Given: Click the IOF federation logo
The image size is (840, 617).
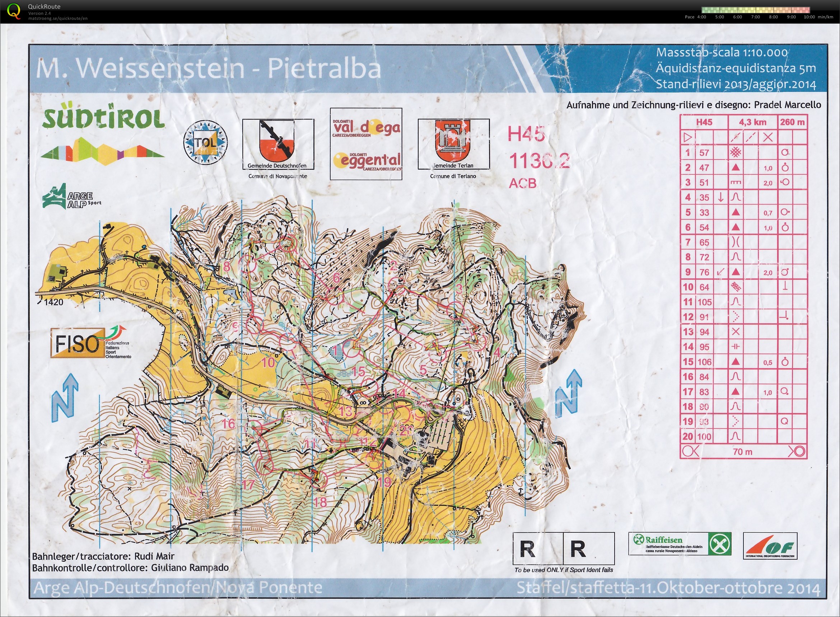Looking at the screenshot, I should point(770,546).
